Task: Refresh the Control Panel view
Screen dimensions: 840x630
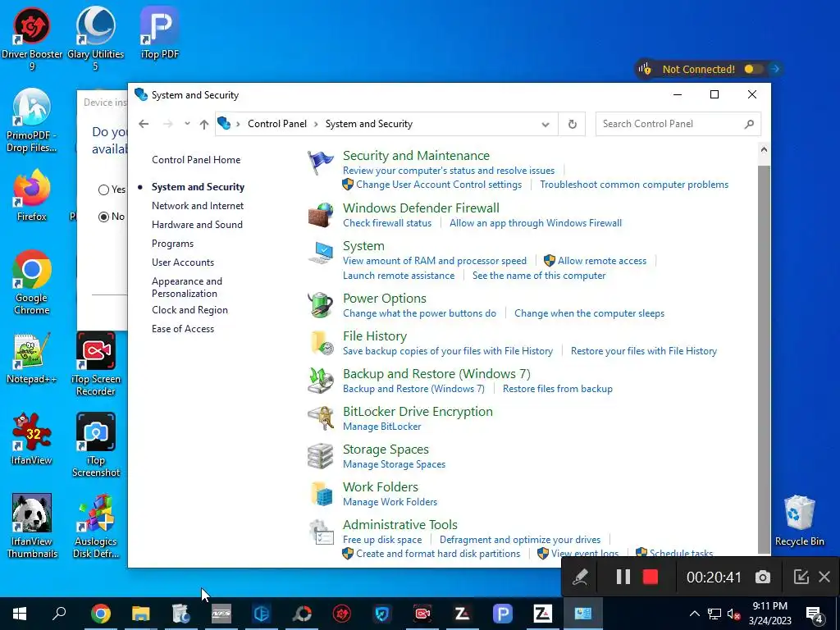Action: [572, 125]
